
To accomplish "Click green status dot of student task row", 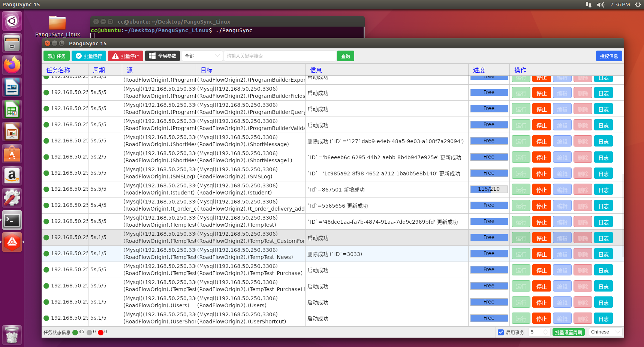I will coord(46,189).
